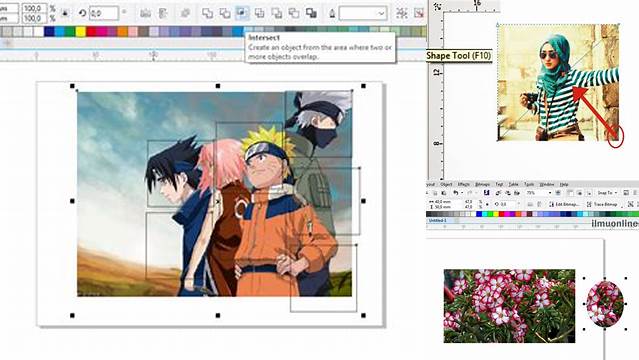Expand the undo history dropdown arrow
The height and width of the screenshot is (360, 639).
coord(462,193)
